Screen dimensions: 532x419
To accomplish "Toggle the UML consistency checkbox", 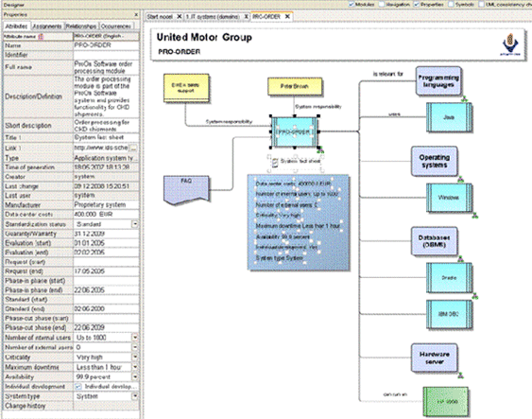I will [x=482, y=4].
